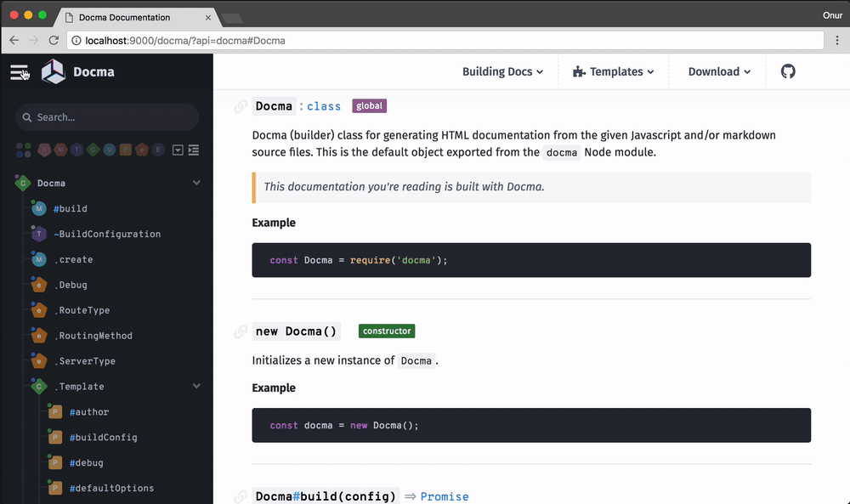The image size is (850, 504).
Task: Filter sidebar by module (hexagon M) symbols
Action: click(60, 150)
